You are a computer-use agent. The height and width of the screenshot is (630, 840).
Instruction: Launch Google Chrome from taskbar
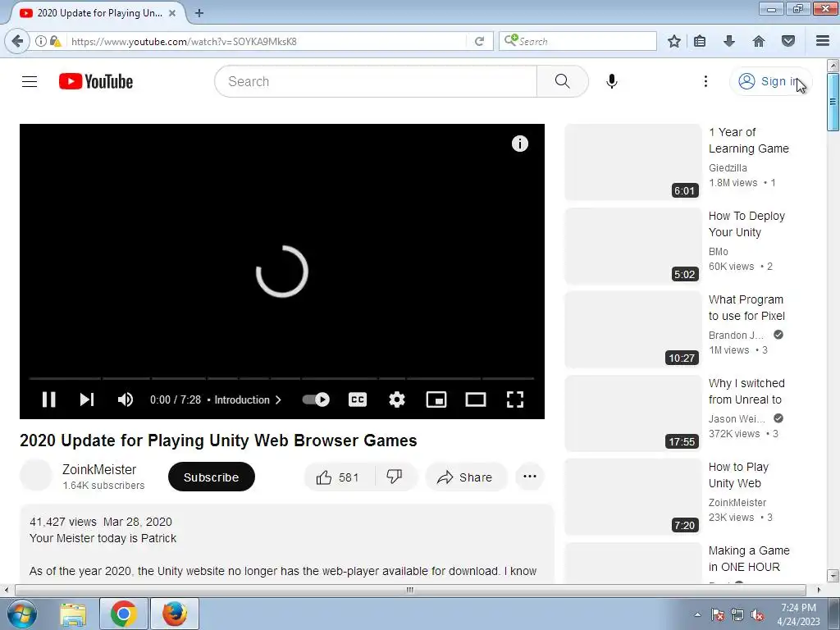[x=123, y=614]
